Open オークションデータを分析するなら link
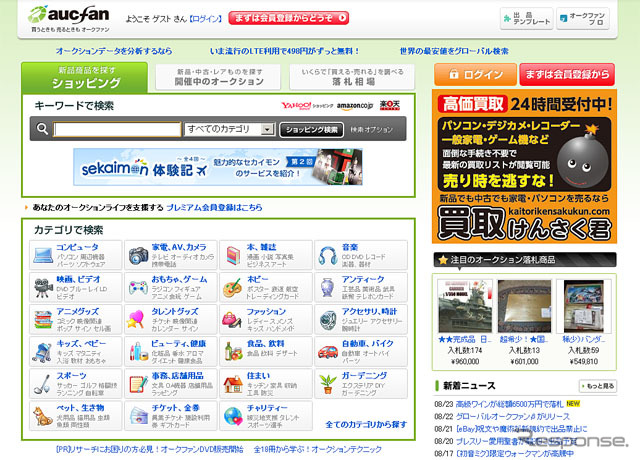Image resolution: width=640 pixels, height=460 pixels. click(x=114, y=51)
